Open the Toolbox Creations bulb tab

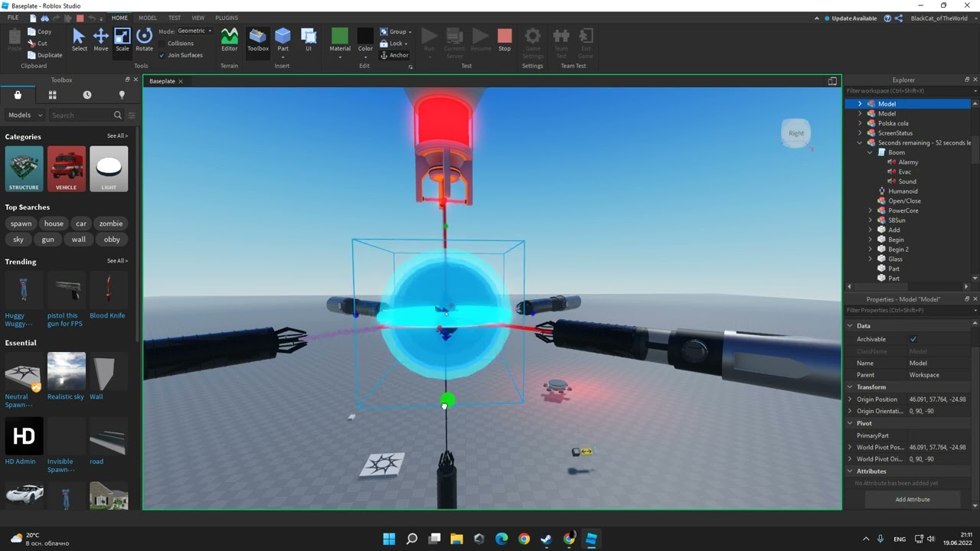[x=122, y=95]
